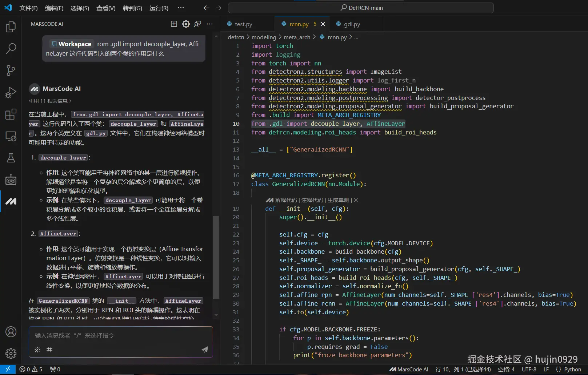The height and width of the screenshot is (375, 588).
Task: Switch to the test.py tab
Action: pos(243,24)
